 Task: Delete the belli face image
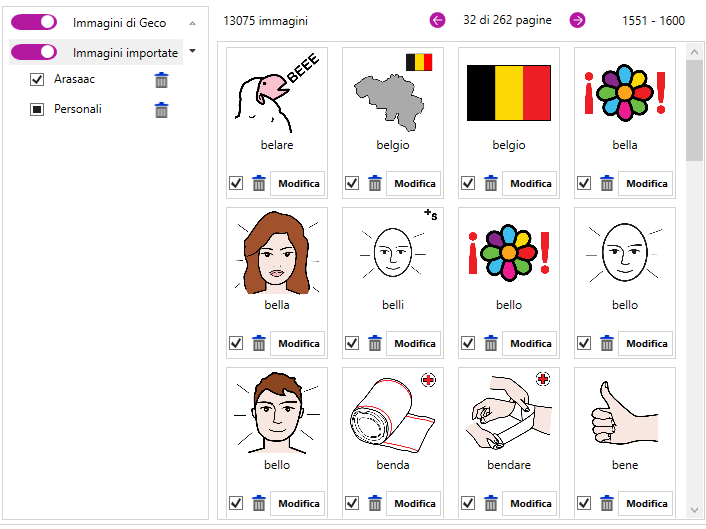375,343
